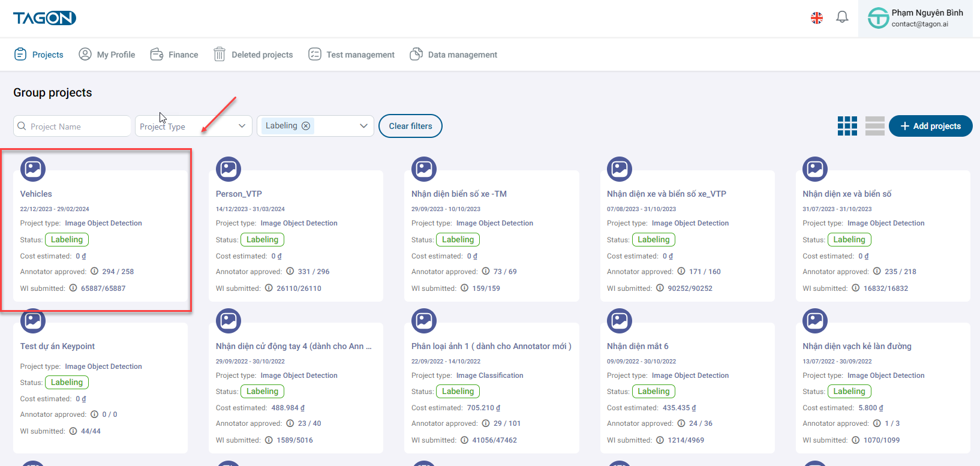The width and height of the screenshot is (980, 466).
Task: Click the Clear filters button
Action: [x=410, y=126]
